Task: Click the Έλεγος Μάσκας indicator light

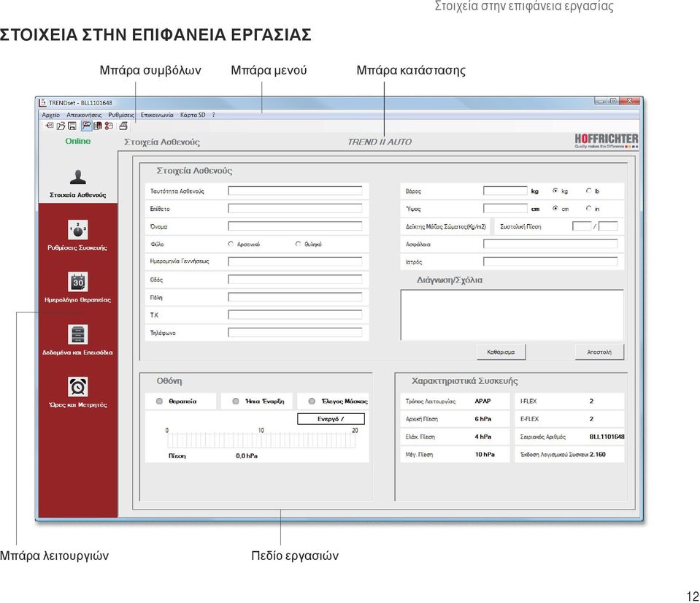Action: [312, 401]
